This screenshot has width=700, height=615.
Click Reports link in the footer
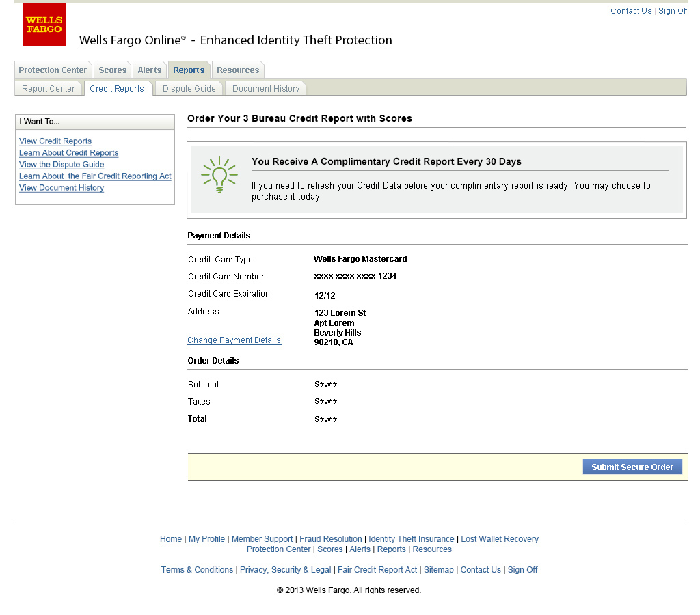click(x=392, y=549)
